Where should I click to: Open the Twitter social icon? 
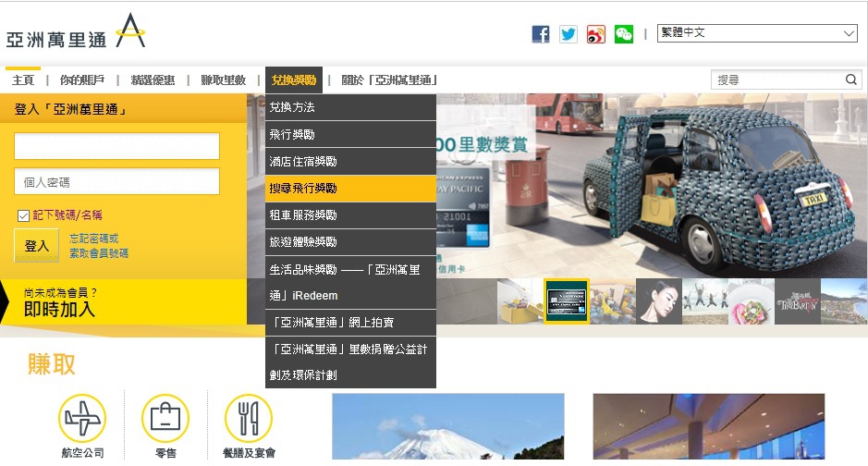(568, 34)
